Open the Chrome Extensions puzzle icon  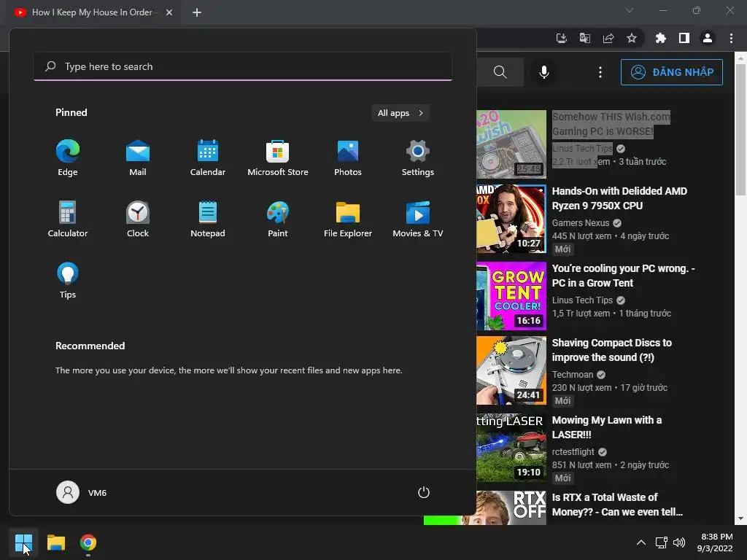(660, 38)
